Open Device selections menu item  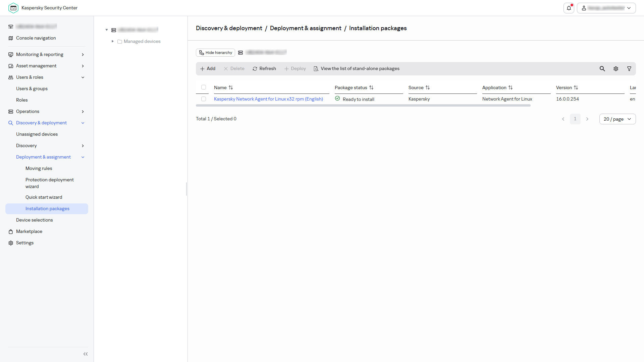[35, 220]
